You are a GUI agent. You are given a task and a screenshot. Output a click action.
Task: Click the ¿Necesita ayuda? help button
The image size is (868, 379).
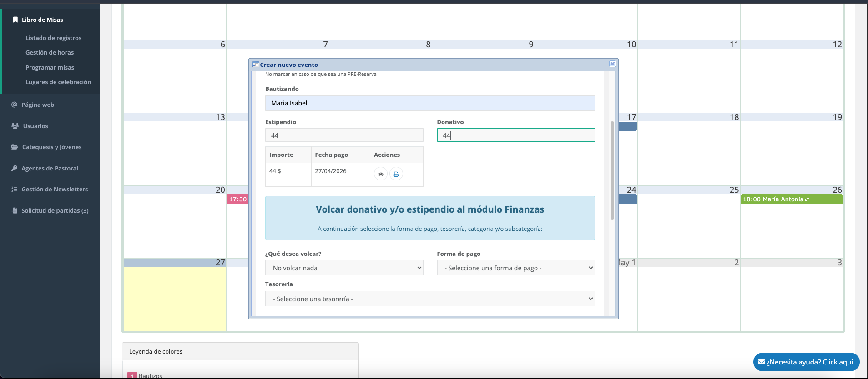tap(806, 362)
